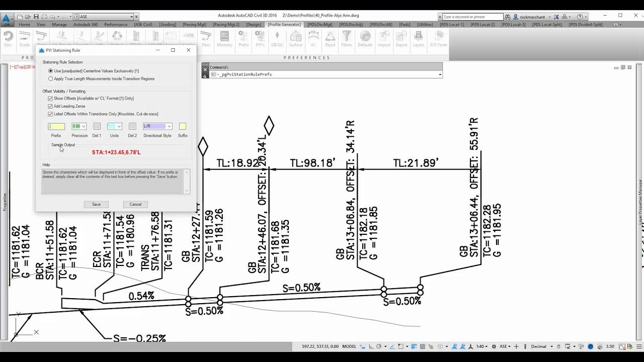Click the Gen. ribbon icon
This screenshot has height=362, width=644.
(8, 39)
